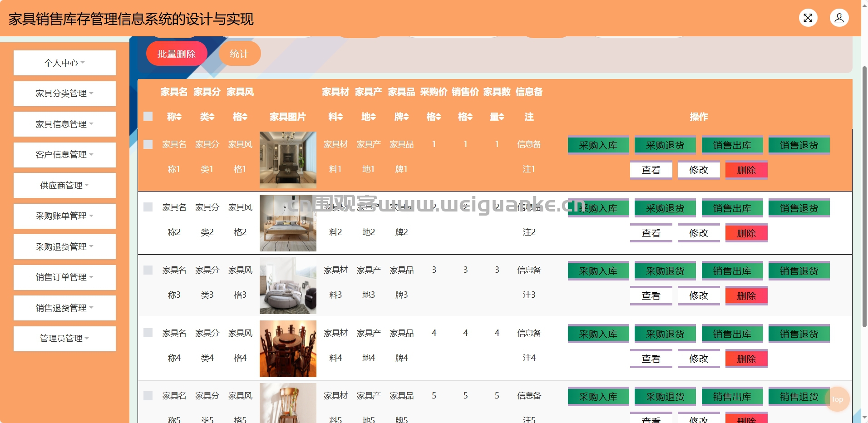The image size is (868, 423).
Task: Click the Top back-to-top button
Action: [837, 399]
